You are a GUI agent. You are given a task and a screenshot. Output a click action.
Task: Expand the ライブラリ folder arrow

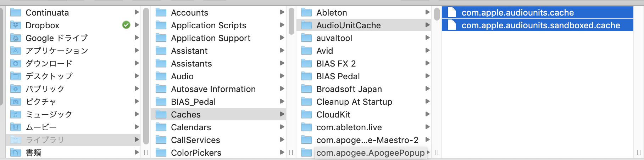pos(137,139)
